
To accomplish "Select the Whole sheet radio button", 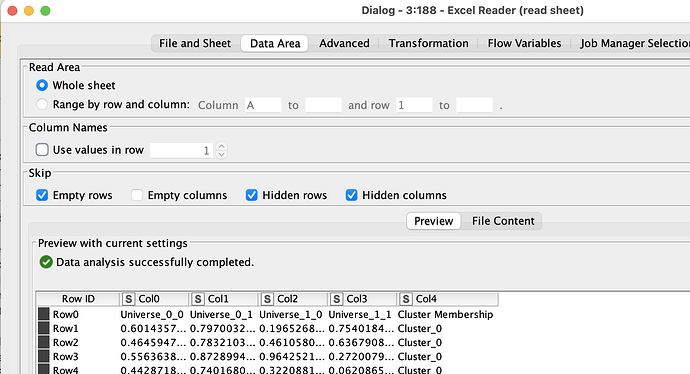I will (x=42, y=85).
